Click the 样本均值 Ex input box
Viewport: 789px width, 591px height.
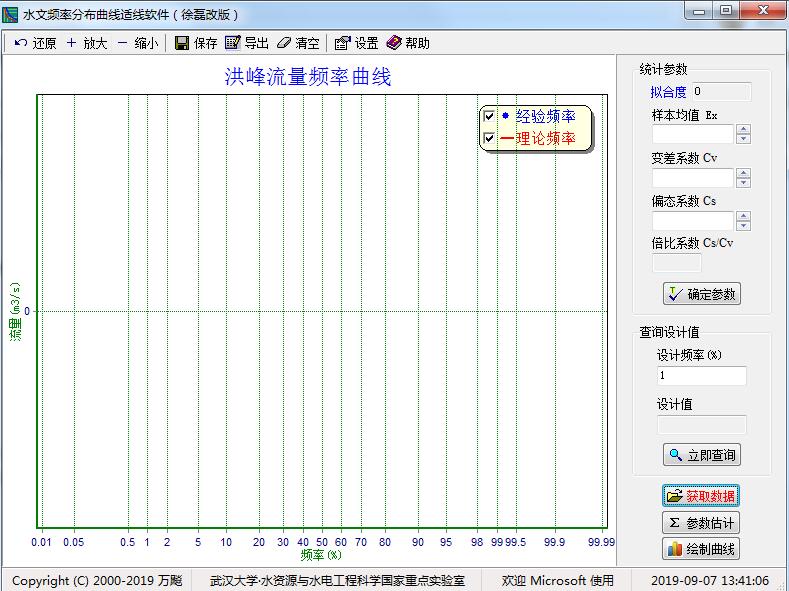click(693, 134)
